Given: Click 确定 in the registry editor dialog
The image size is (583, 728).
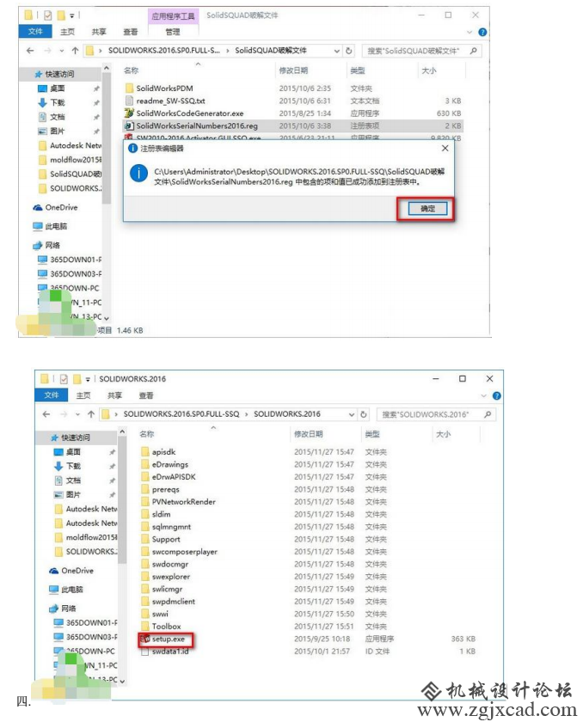Looking at the screenshot, I should [x=427, y=209].
